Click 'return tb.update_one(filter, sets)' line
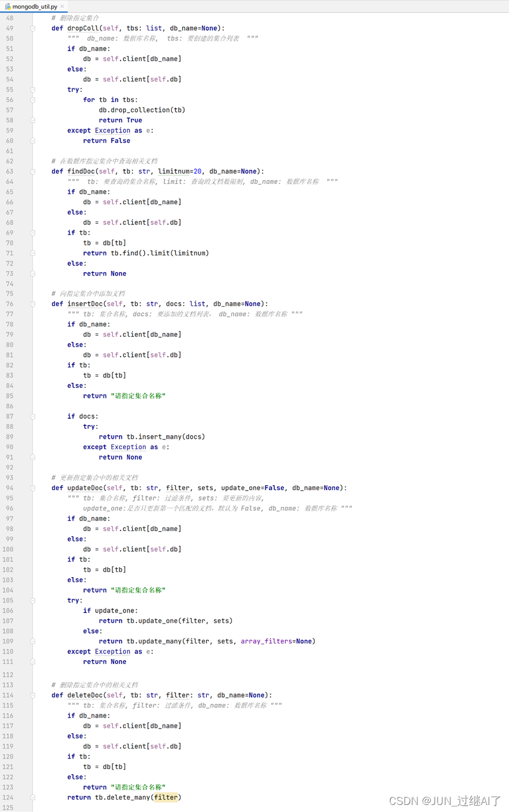Screen dimensions: 509x812 (166, 621)
